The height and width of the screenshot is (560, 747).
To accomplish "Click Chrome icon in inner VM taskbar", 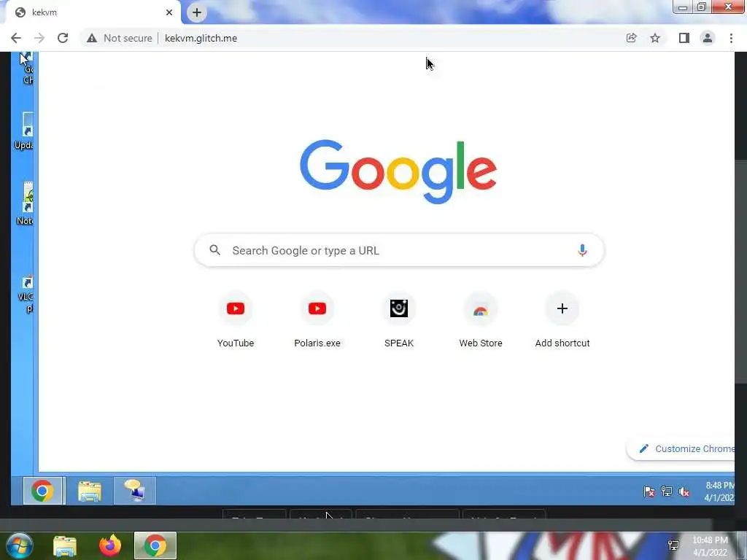I will [x=43, y=491].
